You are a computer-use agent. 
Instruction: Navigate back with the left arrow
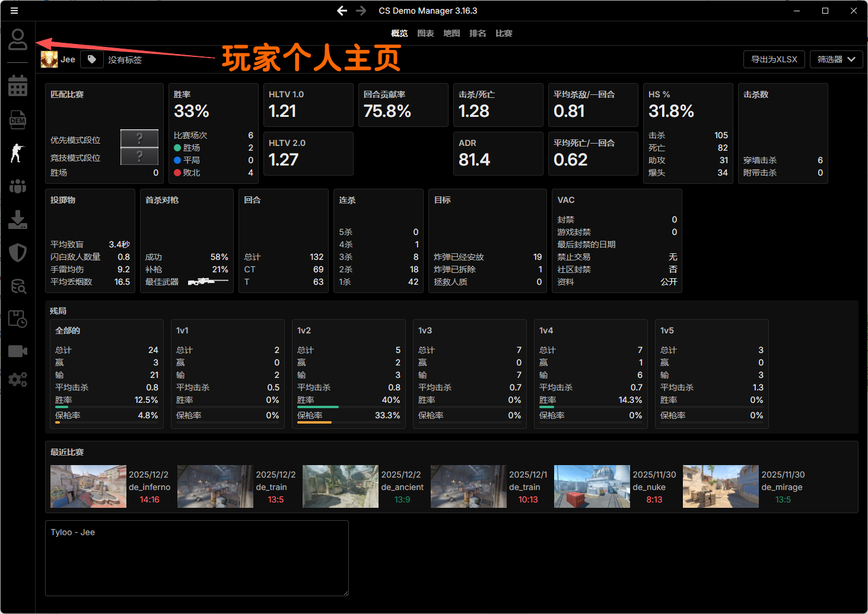pos(342,11)
